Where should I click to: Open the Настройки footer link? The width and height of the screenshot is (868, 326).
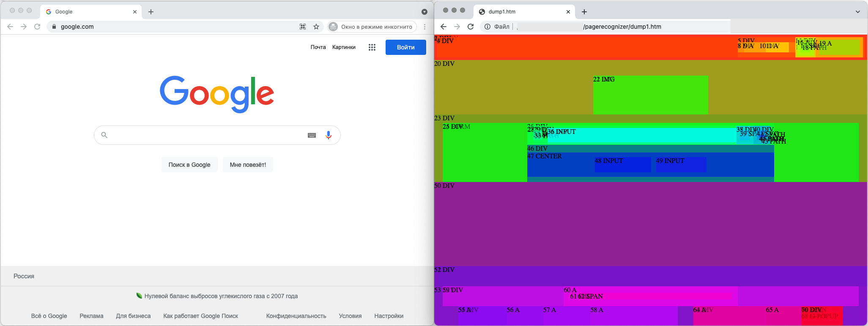389,316
